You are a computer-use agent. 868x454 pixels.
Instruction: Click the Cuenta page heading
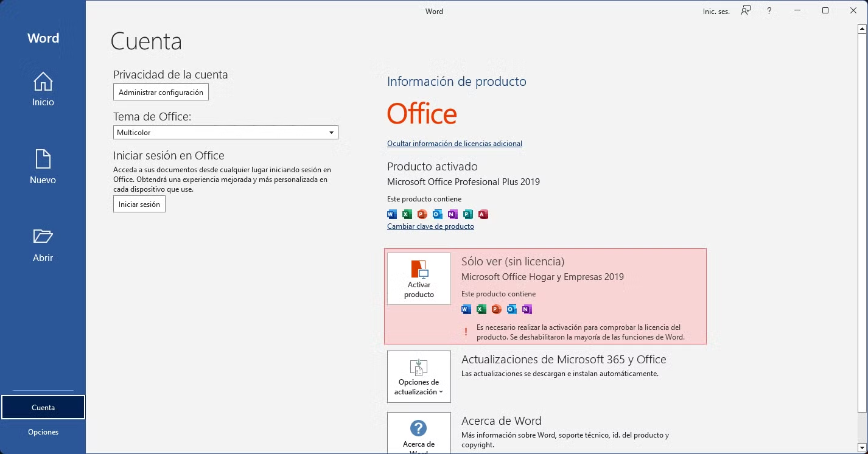point(146,41)
